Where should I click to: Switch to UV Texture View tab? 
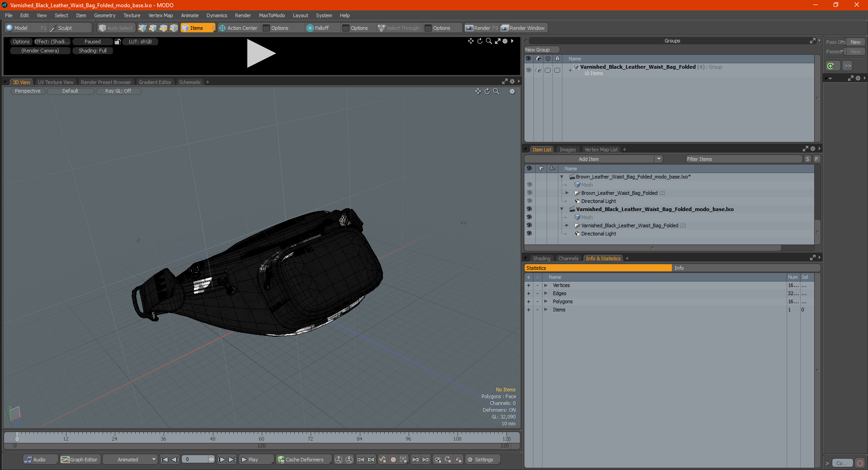(56, 82)
